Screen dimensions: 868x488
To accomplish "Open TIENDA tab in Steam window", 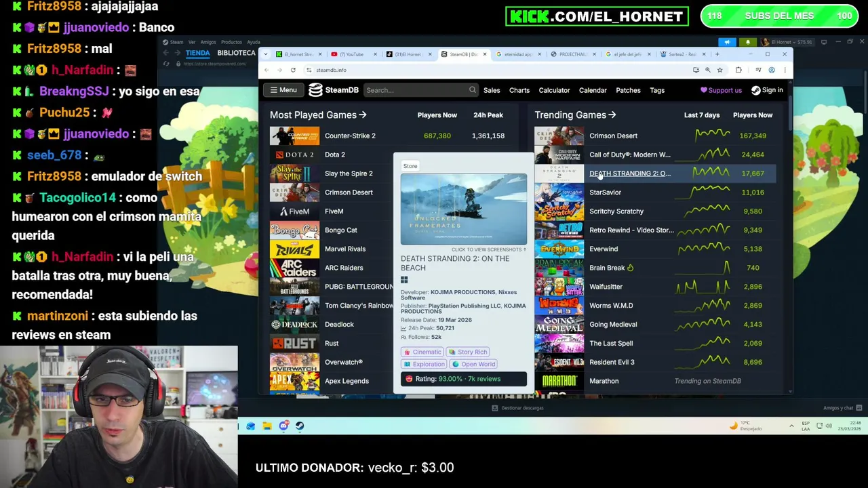I will pyautogui.click(x=198, y=53).
